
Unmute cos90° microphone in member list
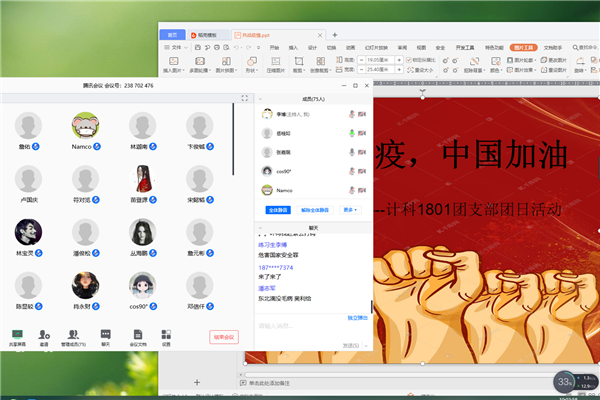click(x=352, y=171)
